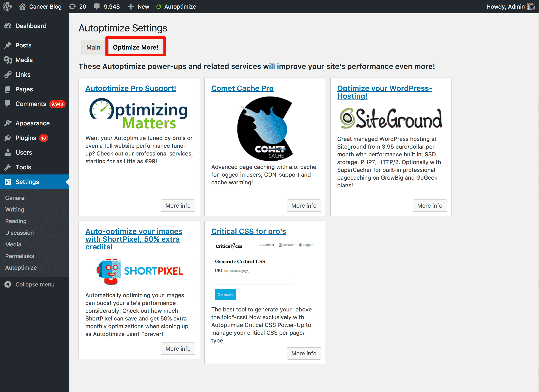
Task: Click the Comet Cache logo image
Action: click(265, 129)
